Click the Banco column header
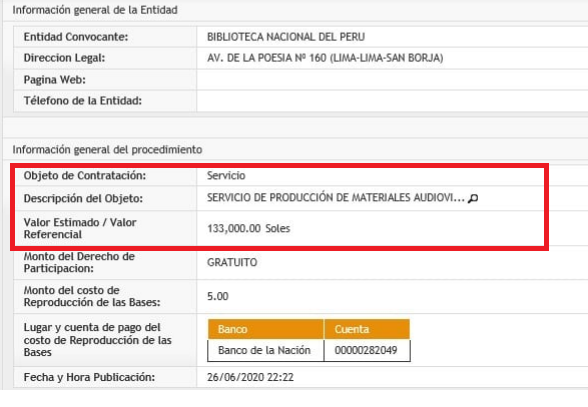 (x=266, y=329)
